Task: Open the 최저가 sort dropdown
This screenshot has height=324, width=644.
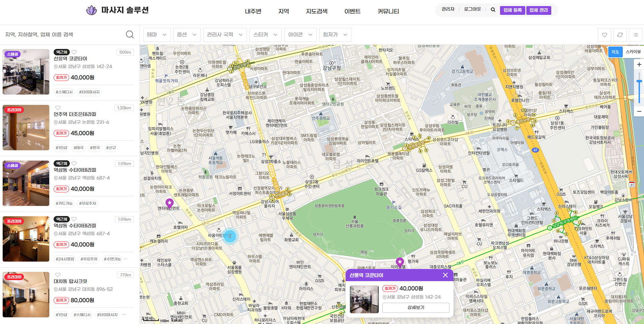Action: [335, 35]
